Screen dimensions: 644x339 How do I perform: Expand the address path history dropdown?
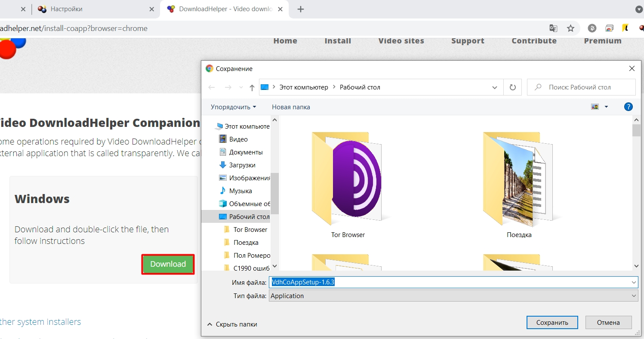tap(495, 87)
